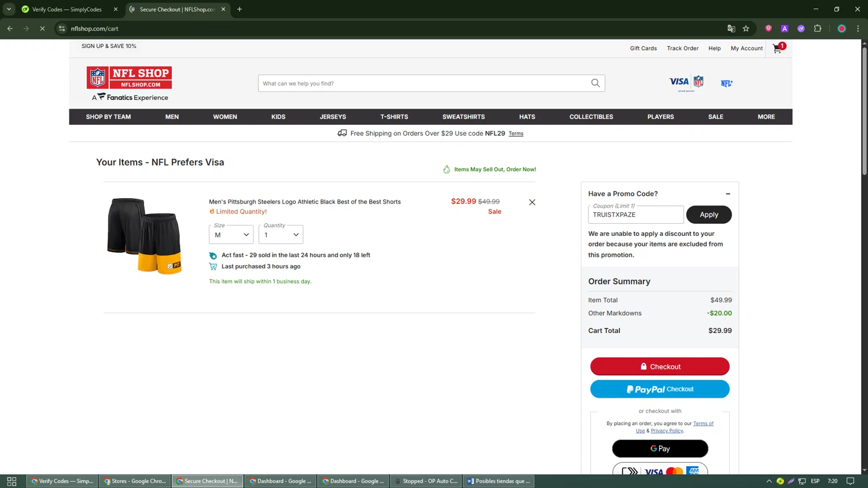
Task: Click the Visa NFL sponsor logo
Action: pyautogui.click(x=686, y=83)
